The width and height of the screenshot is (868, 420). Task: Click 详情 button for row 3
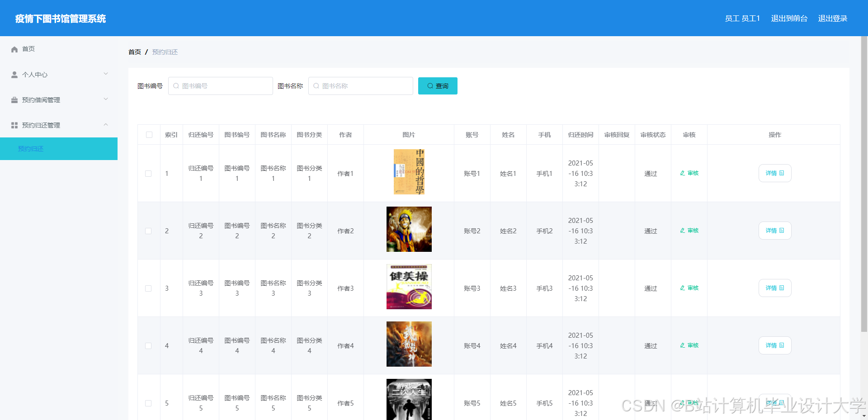[775, 288]
